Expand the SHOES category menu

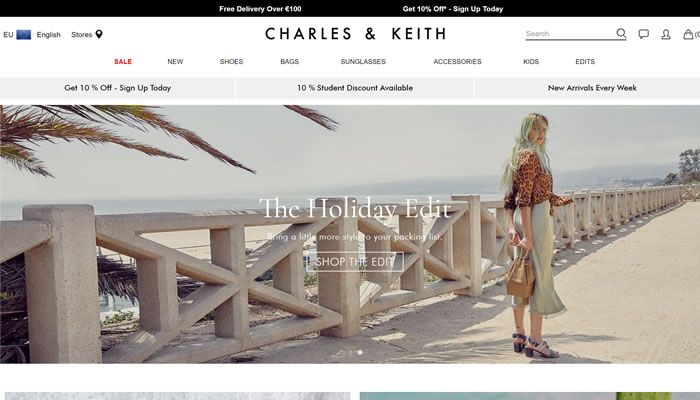[x=231, y=62]
